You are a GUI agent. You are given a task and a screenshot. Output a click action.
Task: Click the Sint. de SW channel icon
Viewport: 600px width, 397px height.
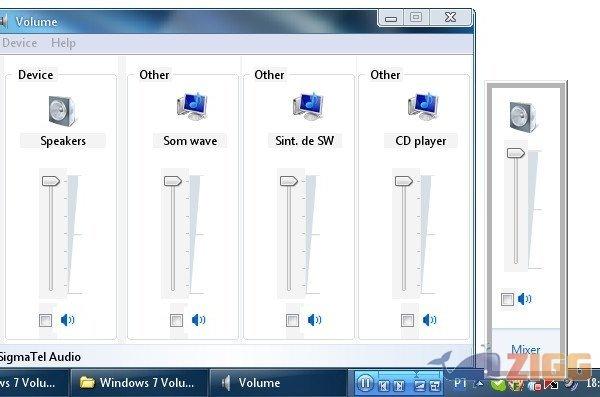pyautogui.click(x=308, y=106)
